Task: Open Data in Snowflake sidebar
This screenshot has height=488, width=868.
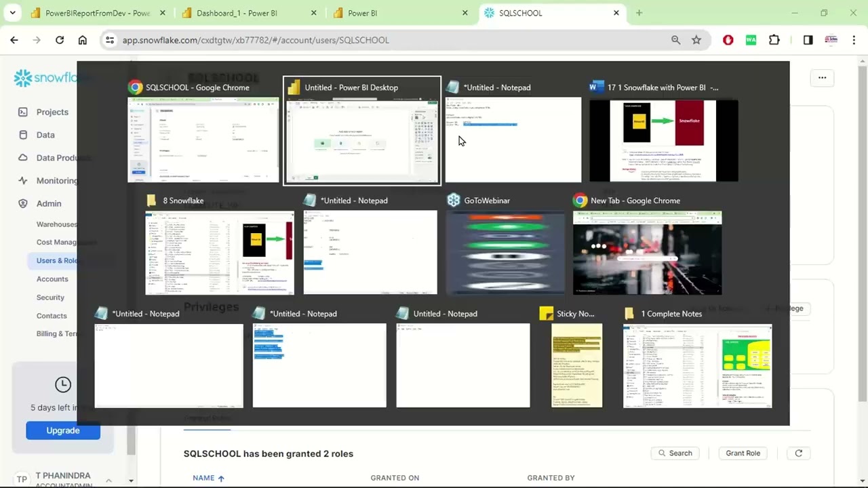Action: [x=45, y=135]
